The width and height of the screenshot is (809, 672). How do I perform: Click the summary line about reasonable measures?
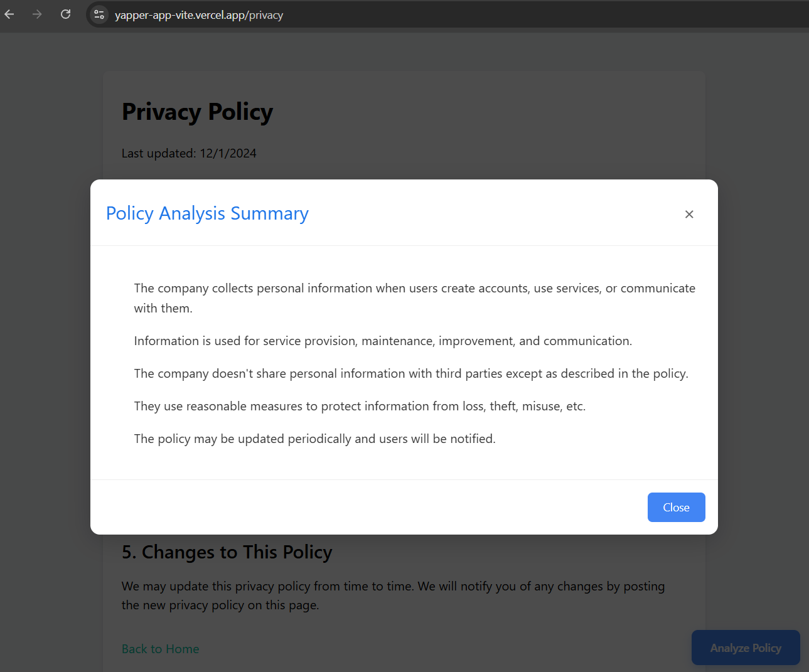point(360,406)
